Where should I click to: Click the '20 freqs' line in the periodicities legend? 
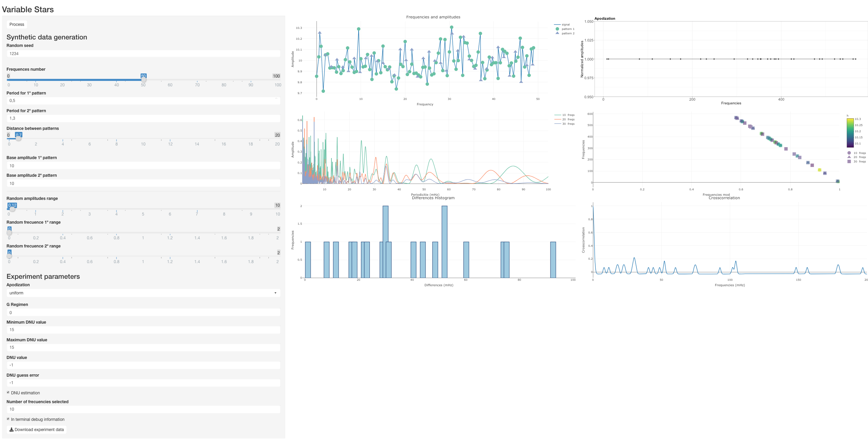coord(557,119)
